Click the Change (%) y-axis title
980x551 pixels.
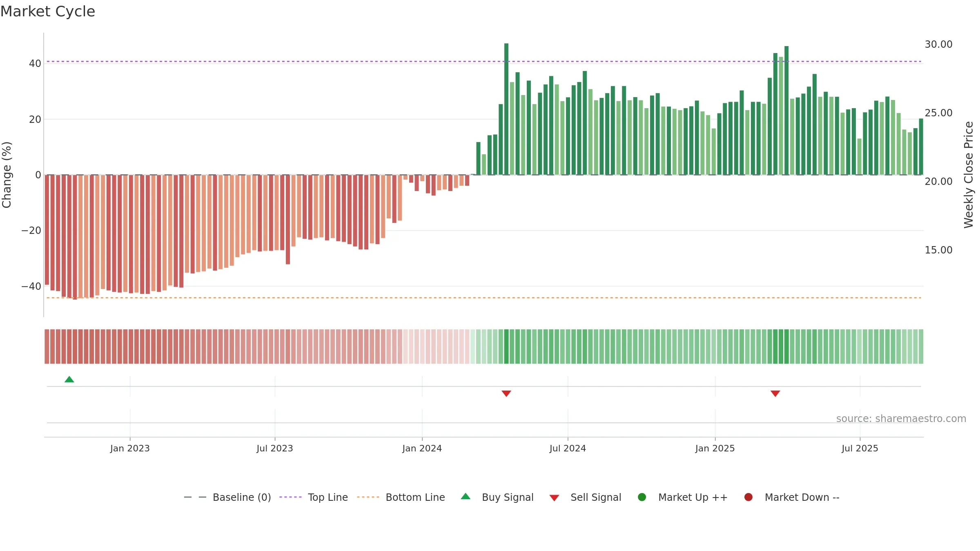point(7,175)
